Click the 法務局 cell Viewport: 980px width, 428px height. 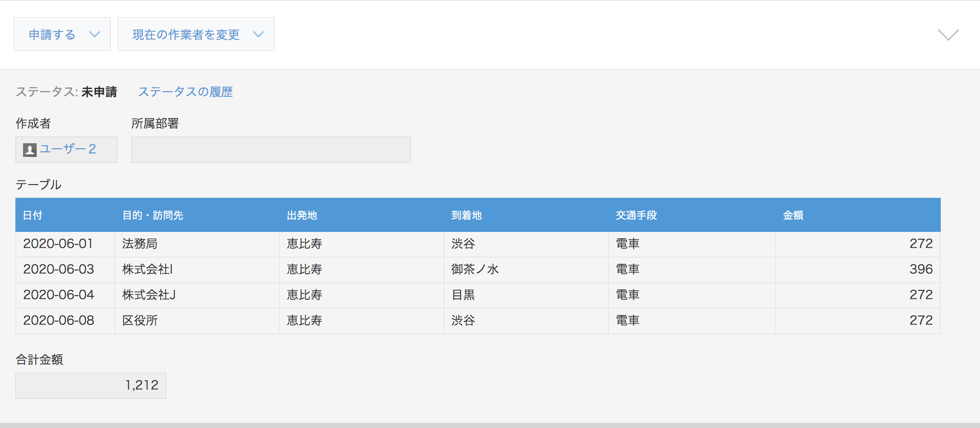click(197, 244)
